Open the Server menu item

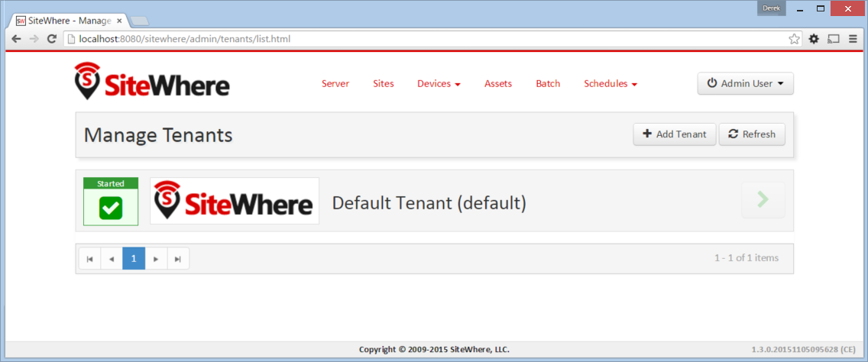pyautogui.click(x=335, y=83)
